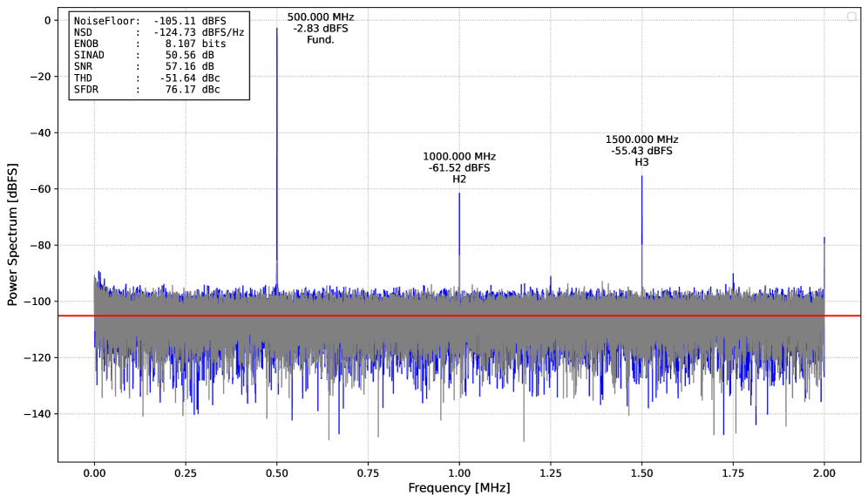
Task: Click the SFDR 76.17 dBc row
Action: 146,90
